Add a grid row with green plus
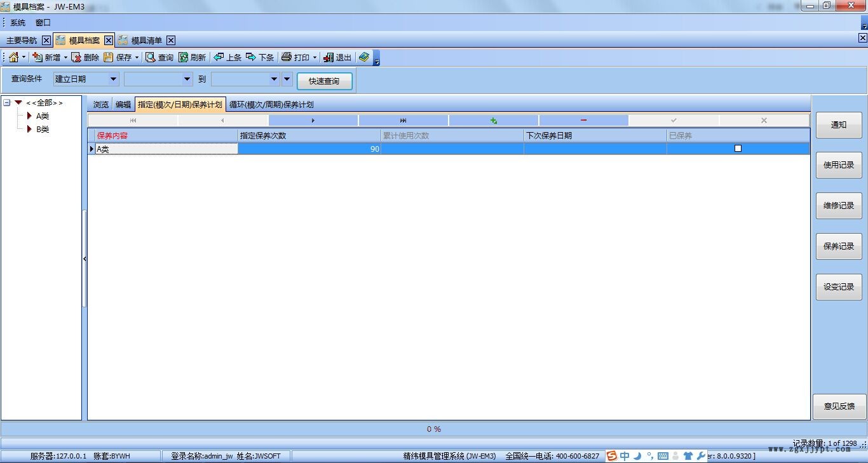 493,121
